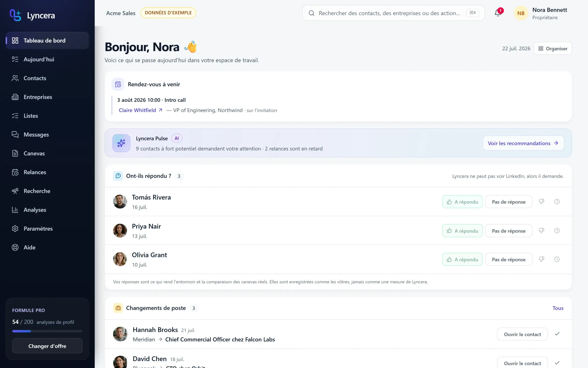Open Claire Whitfield external link arrow
This screenshot has height=368, width=588.
(160, 110)
